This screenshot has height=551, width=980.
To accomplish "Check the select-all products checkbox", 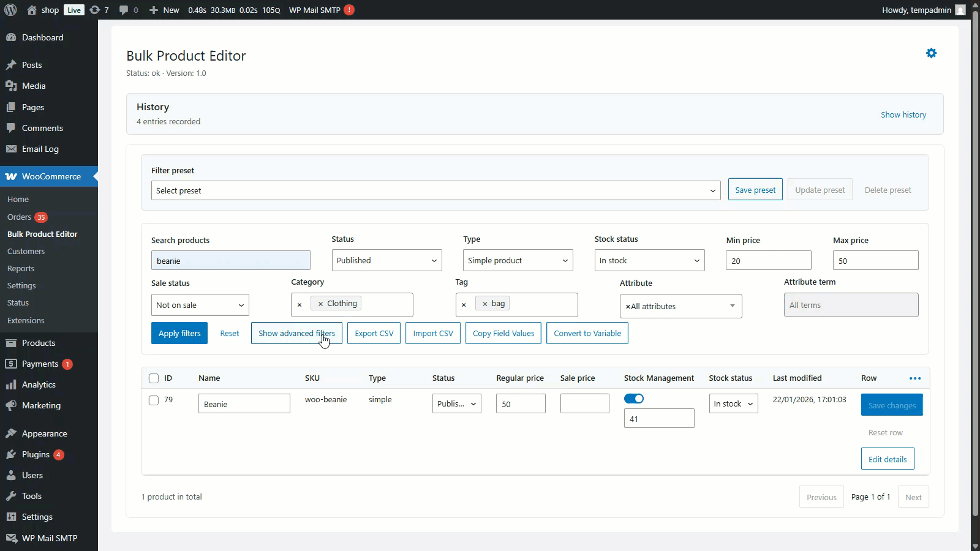I will (154, 378).
